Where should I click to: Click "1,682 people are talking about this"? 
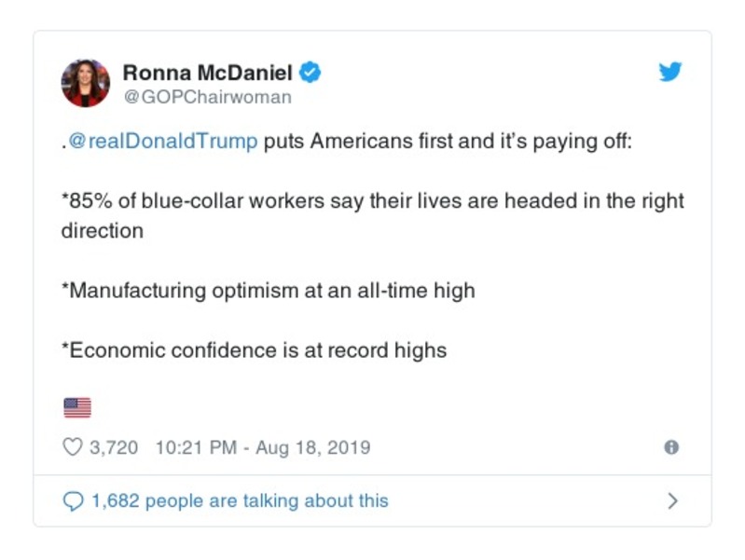click(240, 501)
